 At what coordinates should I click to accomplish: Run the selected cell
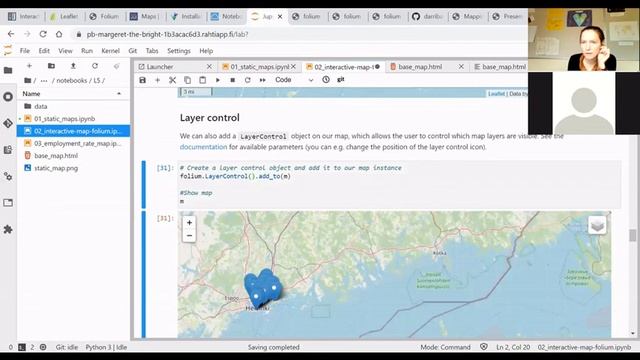[x=218, y=80]
